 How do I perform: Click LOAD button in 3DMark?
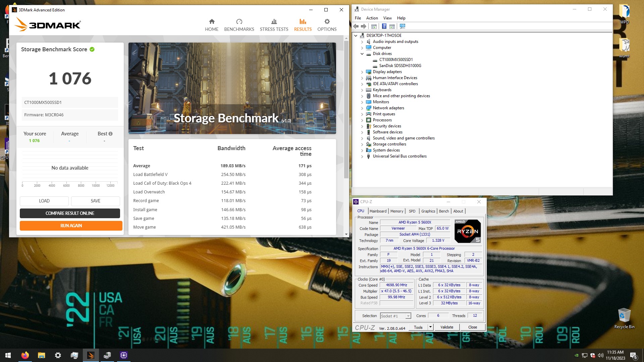(44, 201)
